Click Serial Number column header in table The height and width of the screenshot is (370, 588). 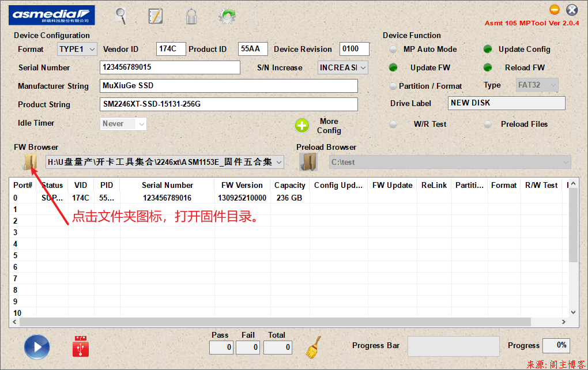pos(167,185)
